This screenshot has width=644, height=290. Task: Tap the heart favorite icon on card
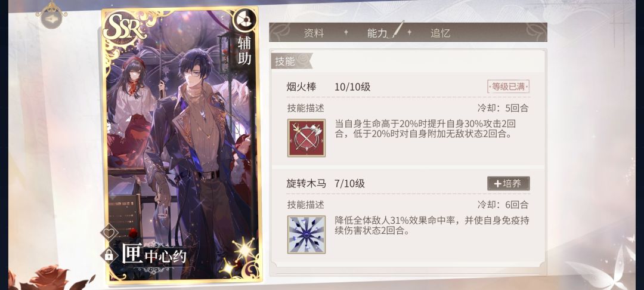[x=109, y=233]
